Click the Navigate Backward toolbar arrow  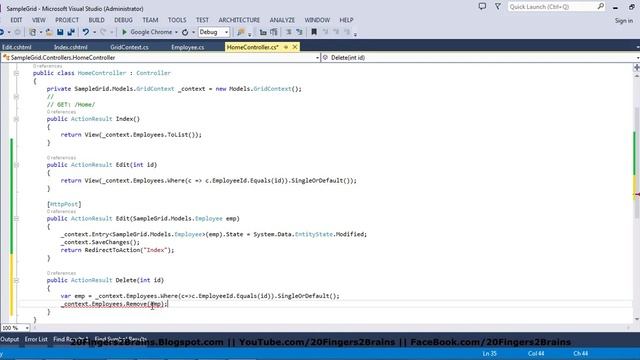(2, 32)
